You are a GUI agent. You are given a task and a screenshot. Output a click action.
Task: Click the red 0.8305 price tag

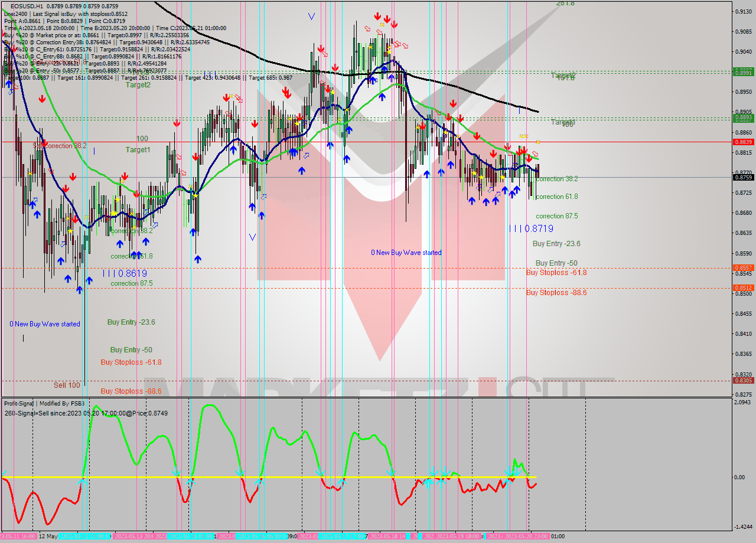click(x=743, y=381)
